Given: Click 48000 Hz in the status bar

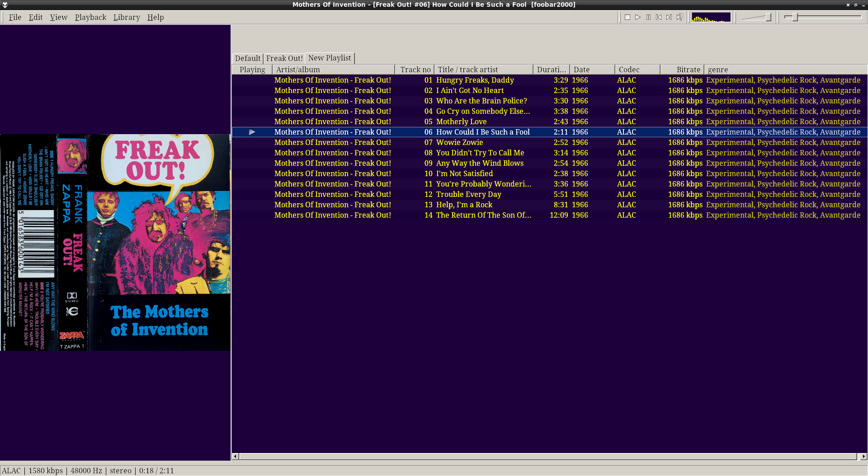Looking at the screenshot, I should (86, 471).
